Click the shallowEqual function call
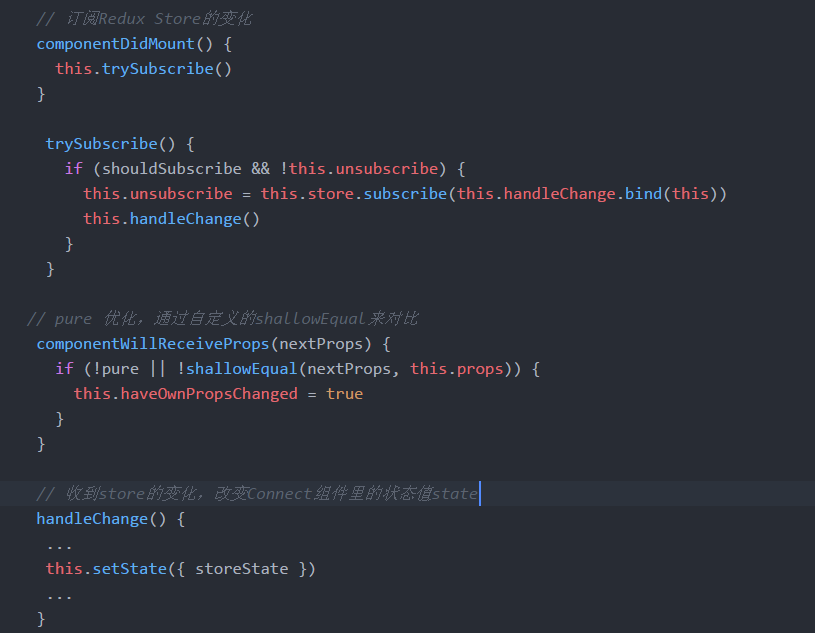The width and height of the screenshot is (815, 633). point(241,369)
